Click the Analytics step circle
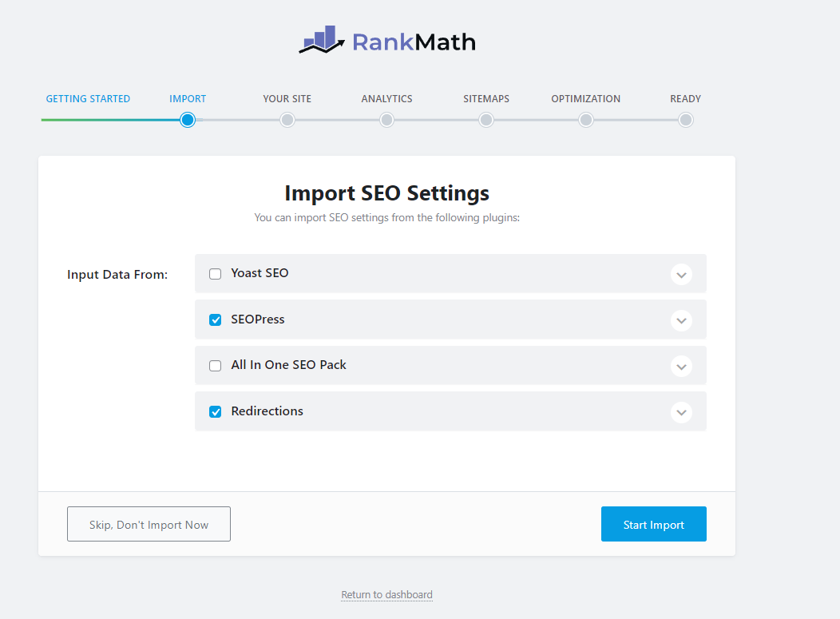Image resolution: width=840 pixels, height=619 pixels. tap(386, 120)
